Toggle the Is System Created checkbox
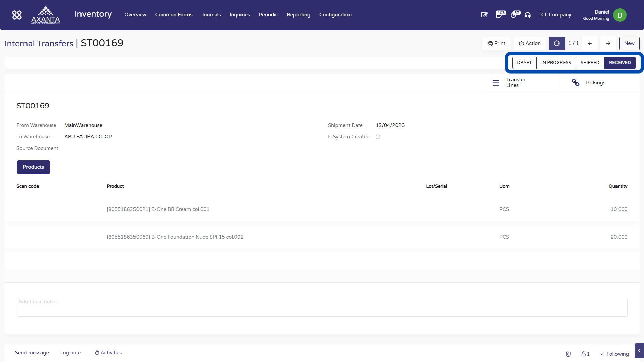 378,137
